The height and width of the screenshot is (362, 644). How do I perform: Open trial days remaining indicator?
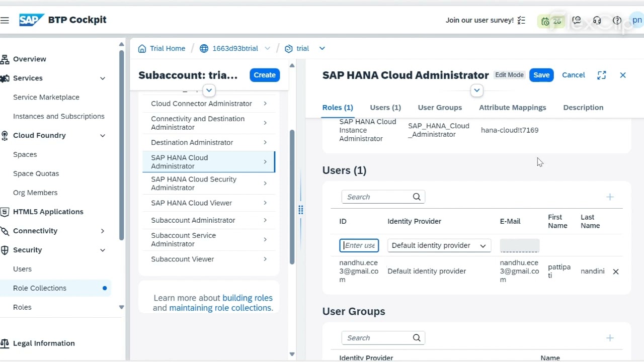pyautogui.click(x=551, y=21)
